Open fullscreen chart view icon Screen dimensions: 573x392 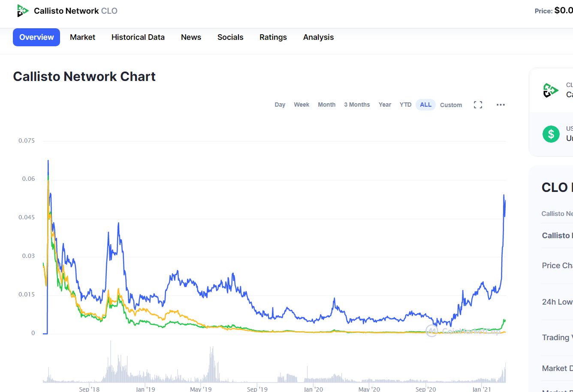pyautogui.click(x=478, y=105)
